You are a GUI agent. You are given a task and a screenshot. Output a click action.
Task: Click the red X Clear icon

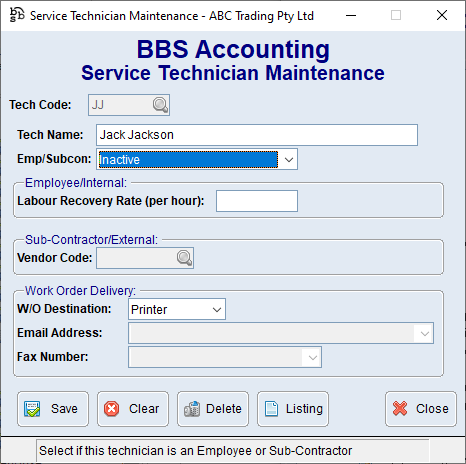(x=111, y=409)
